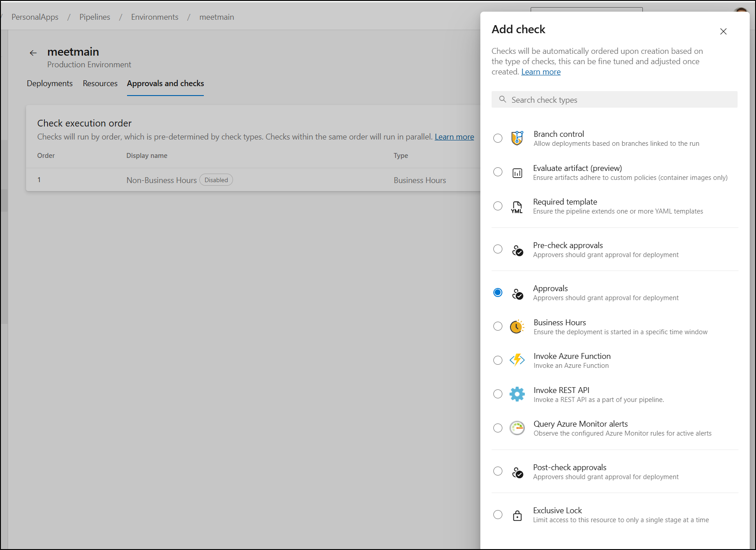Click the Evaluate artifact chart icon
This screenshot has width=756, height=550.
click(517, 173)
